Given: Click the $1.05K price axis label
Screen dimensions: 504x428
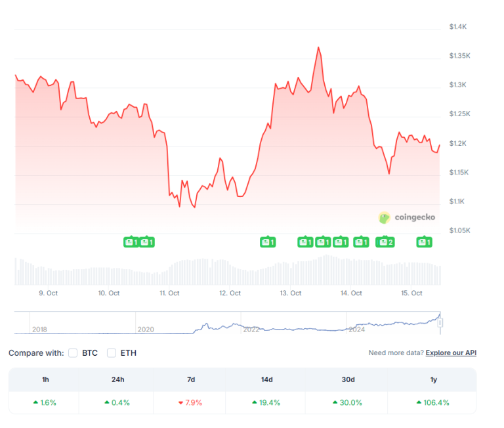Looking at the screenshot, I should [x=459, y=230].
